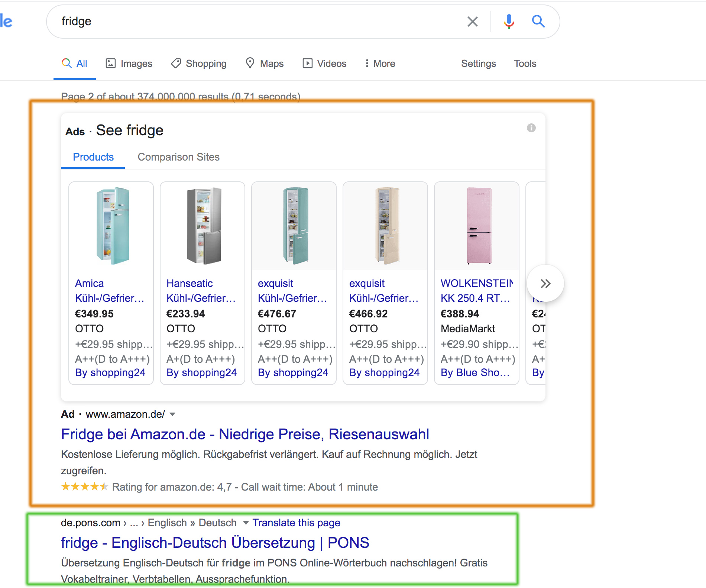
Task: Open Amica Kühl-/Gefrier product link
Action: pyautogui.click(x=110, y=291)
